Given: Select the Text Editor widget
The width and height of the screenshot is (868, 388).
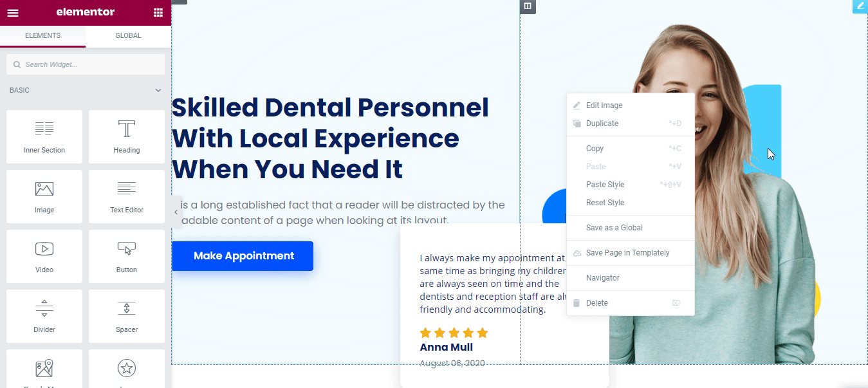Looking at the screenshot, I should click(127, 196).
